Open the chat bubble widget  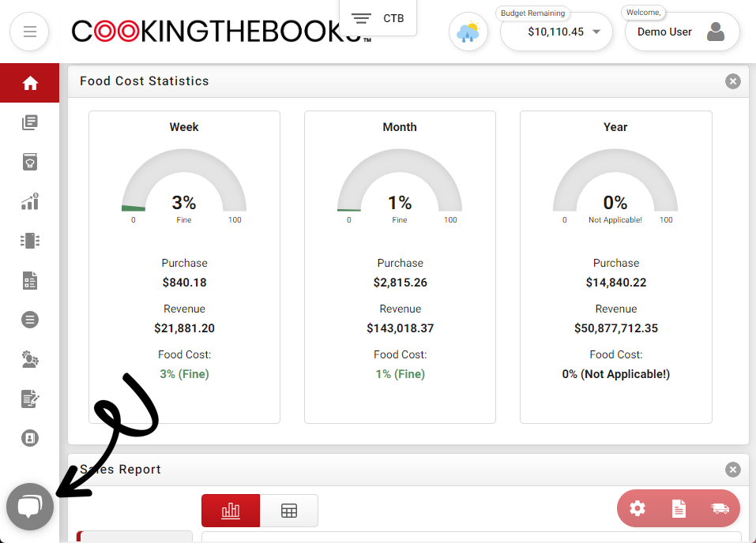click(x=30, y=507)
